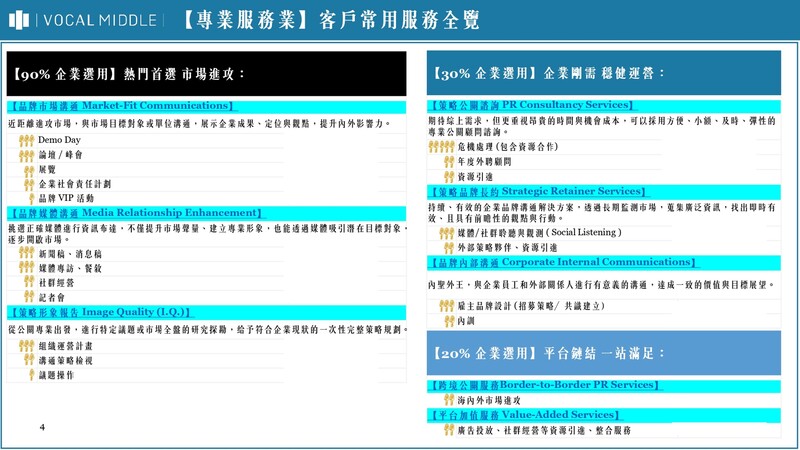The height and width of the screenshot is (450, 800).
Task: Click the black 90% 企業選用 banner
Action: tap(205, 74)
